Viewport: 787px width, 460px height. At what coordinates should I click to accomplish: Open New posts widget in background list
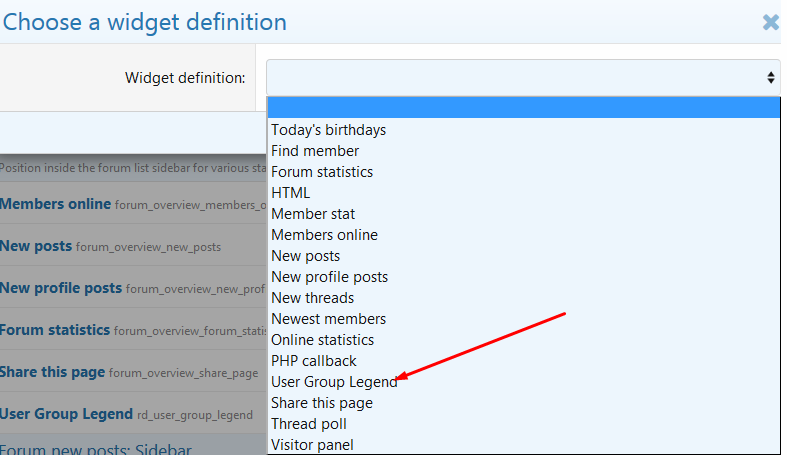(x=36, y=246)
